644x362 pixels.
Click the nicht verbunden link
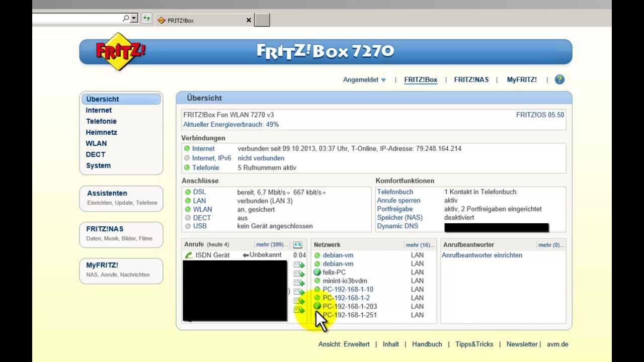pos(261,158)
